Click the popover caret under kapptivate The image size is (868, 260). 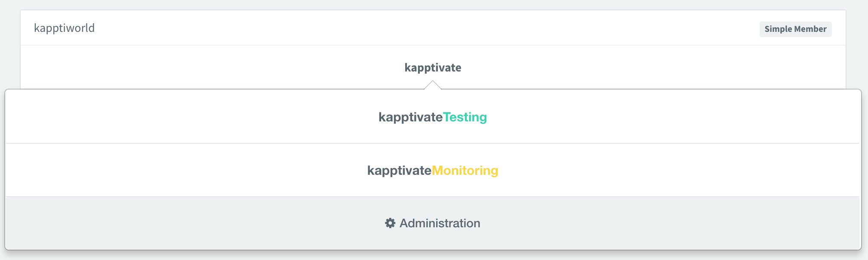click(x=433, y=85)
